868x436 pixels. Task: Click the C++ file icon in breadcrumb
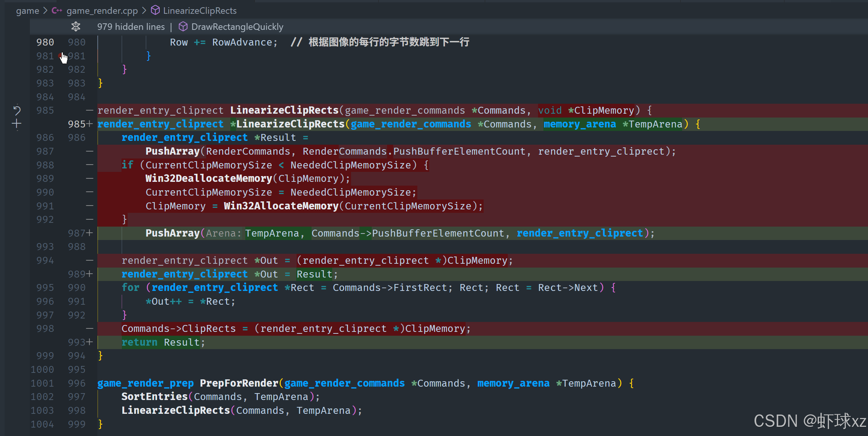click(57, 10)
